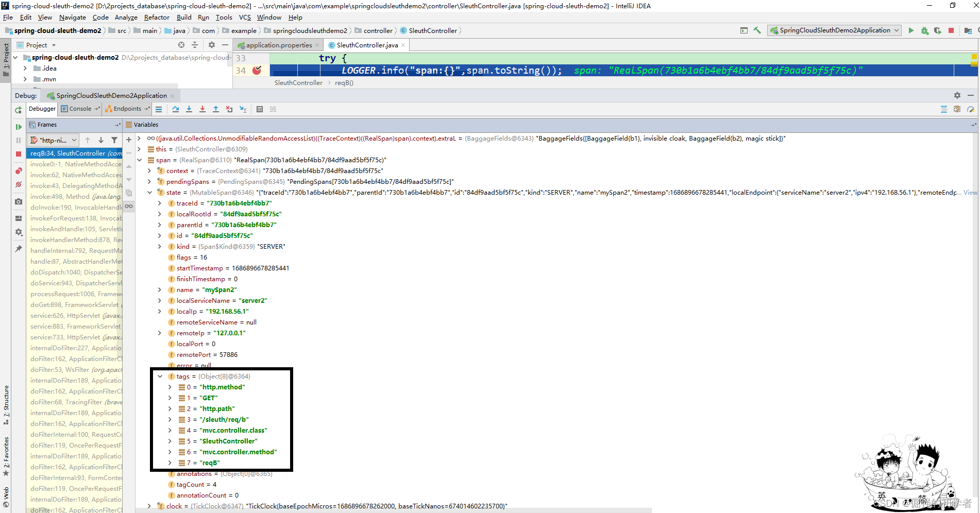Click the Drop Frame icon
The height and width of the screenshot is (513, 980).
pyautogui.click(x=229, y=109)
